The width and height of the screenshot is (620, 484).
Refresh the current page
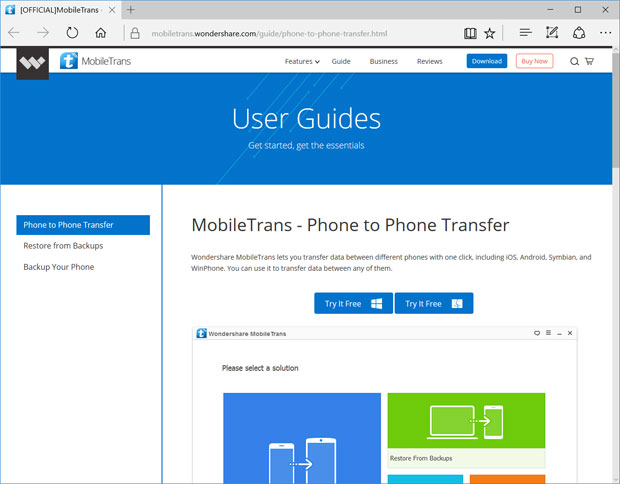(x=72, y=33)
